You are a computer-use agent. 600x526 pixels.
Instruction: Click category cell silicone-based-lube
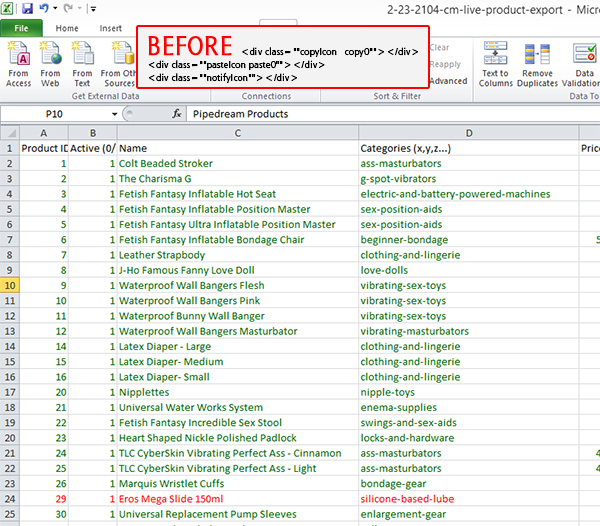469,499
